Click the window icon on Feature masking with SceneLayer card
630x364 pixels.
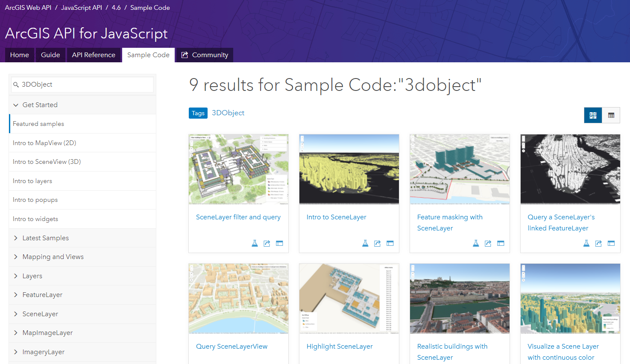501,243
